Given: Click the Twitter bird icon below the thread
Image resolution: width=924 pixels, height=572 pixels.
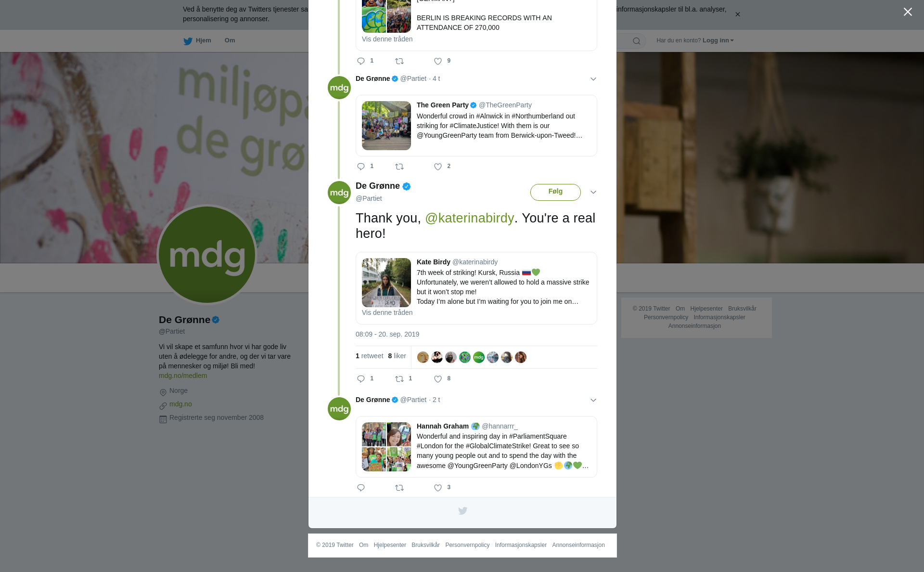Looking at the screenshot, I should pos(462,511).
